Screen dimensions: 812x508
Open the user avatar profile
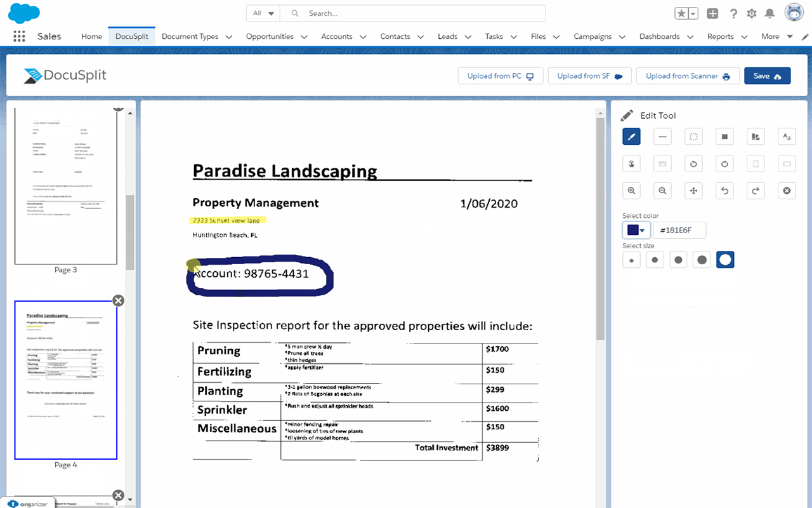(x=794, y=13)
